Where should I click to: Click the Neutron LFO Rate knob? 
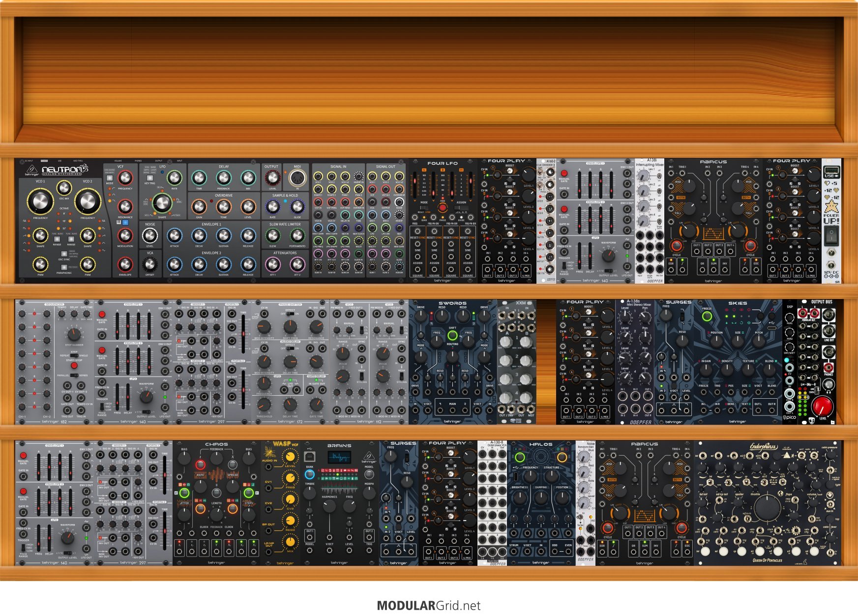tap(175, 177)
